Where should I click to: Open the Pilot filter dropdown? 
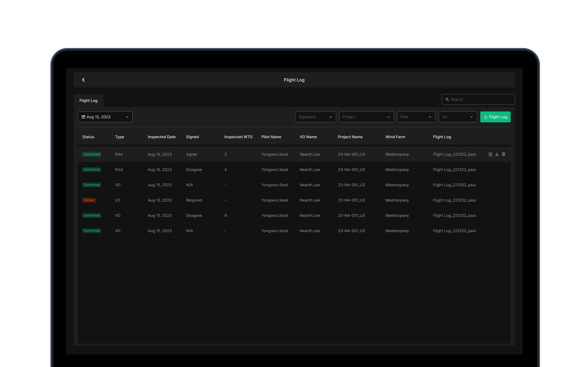pyautogui.click(x=416, y=117)
